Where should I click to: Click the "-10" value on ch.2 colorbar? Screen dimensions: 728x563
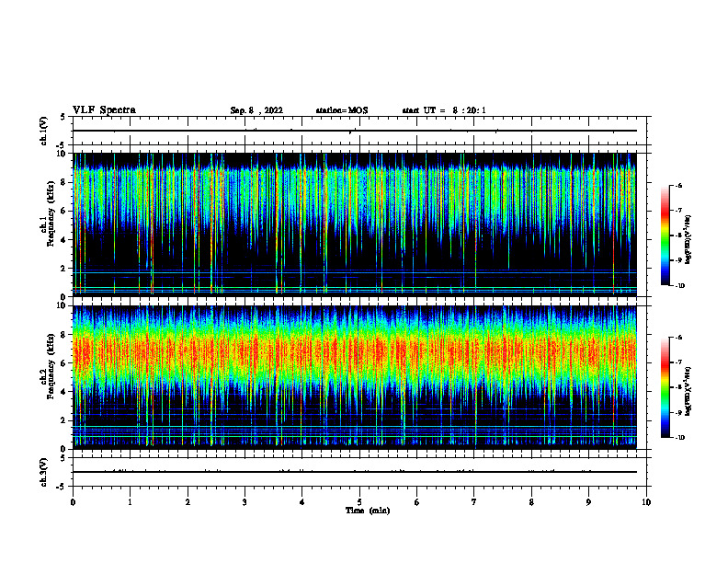pos(679,438)
